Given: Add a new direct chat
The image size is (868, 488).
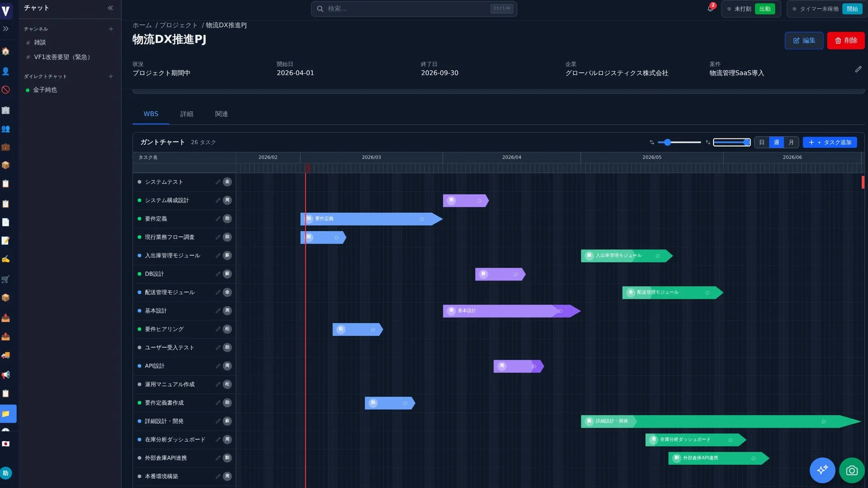Looking at the screenshot, I should [x=111, y=76].
